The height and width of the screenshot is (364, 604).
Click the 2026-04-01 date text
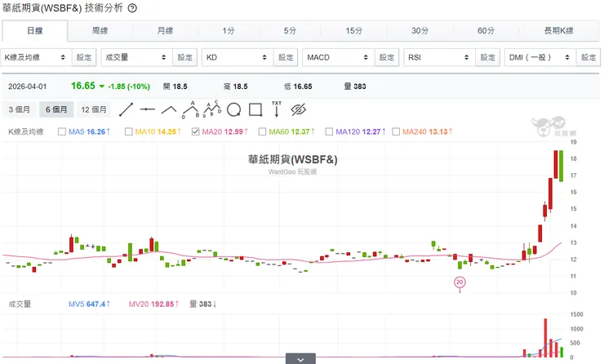click(28, 87)
